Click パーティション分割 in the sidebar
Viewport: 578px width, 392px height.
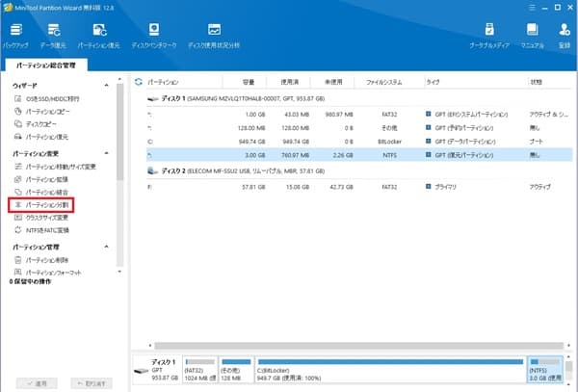click(41, 205)
